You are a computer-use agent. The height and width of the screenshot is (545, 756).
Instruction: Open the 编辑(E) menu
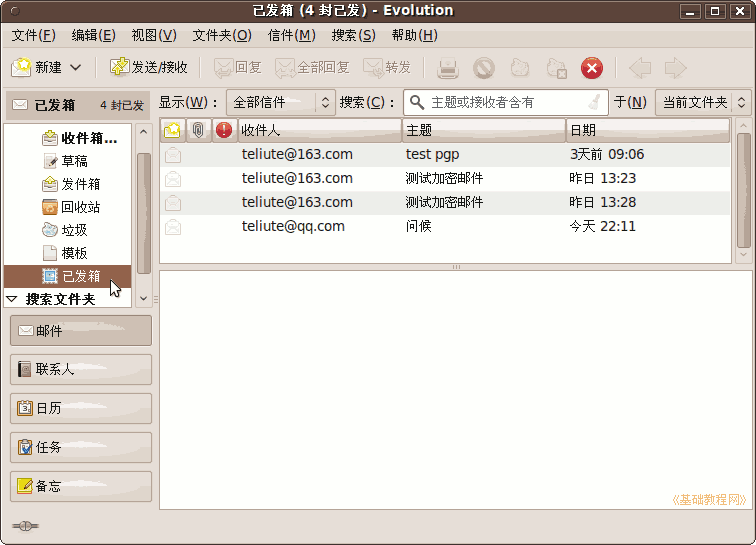(94, 35)
